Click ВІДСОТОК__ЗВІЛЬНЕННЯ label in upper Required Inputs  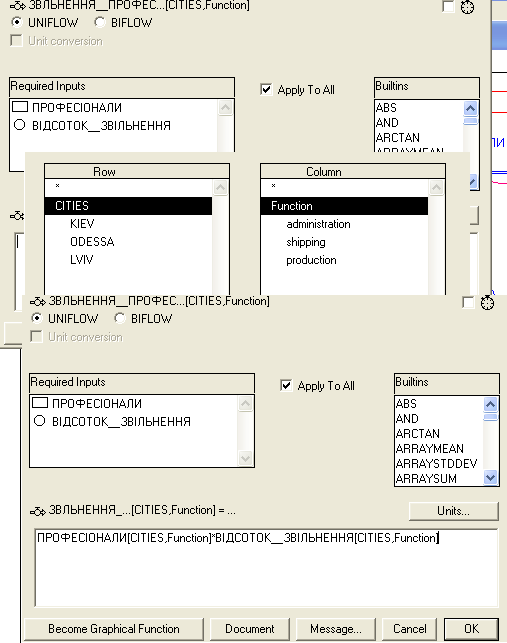[101, 125]
